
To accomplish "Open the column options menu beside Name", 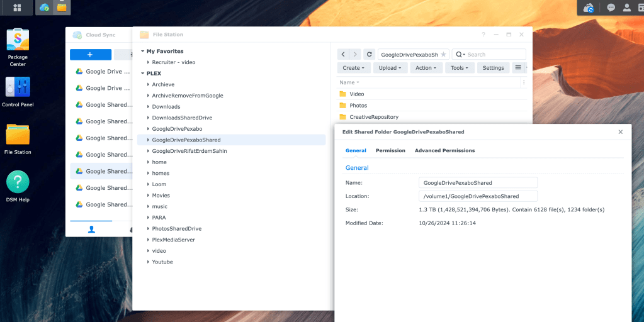I will point(523,82).
